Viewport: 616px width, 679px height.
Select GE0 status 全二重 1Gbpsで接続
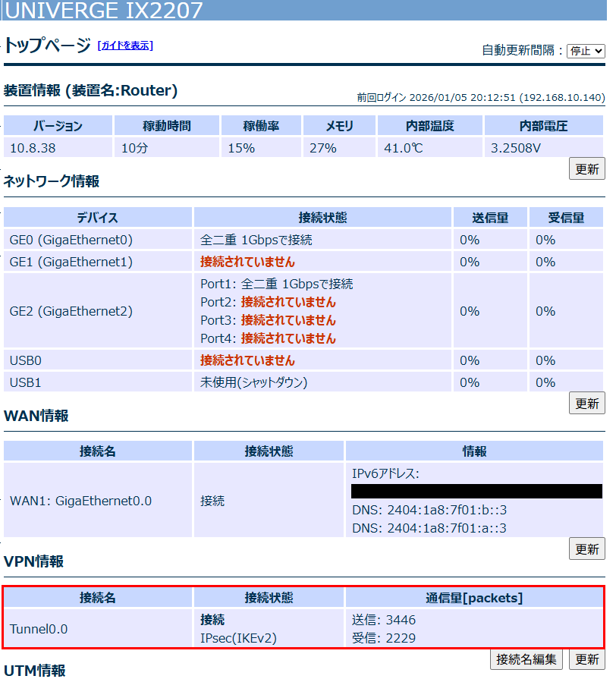(x=256, y=240)
